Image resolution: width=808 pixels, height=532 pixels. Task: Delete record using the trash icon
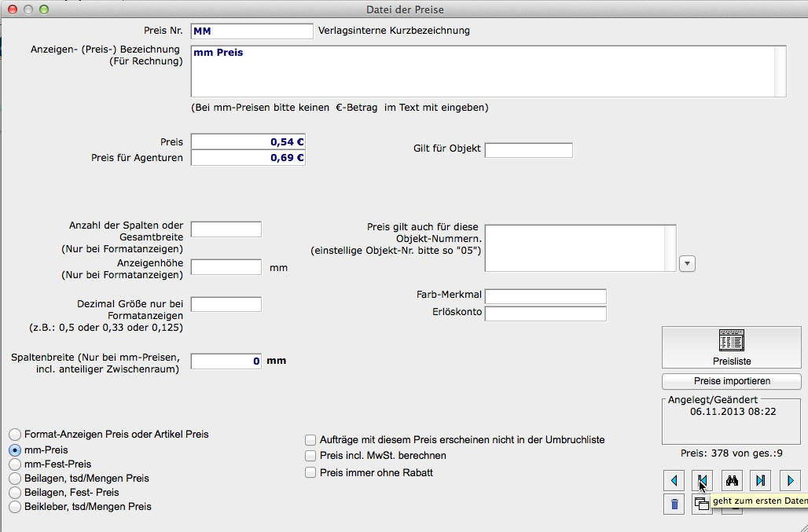pos(674,504)
